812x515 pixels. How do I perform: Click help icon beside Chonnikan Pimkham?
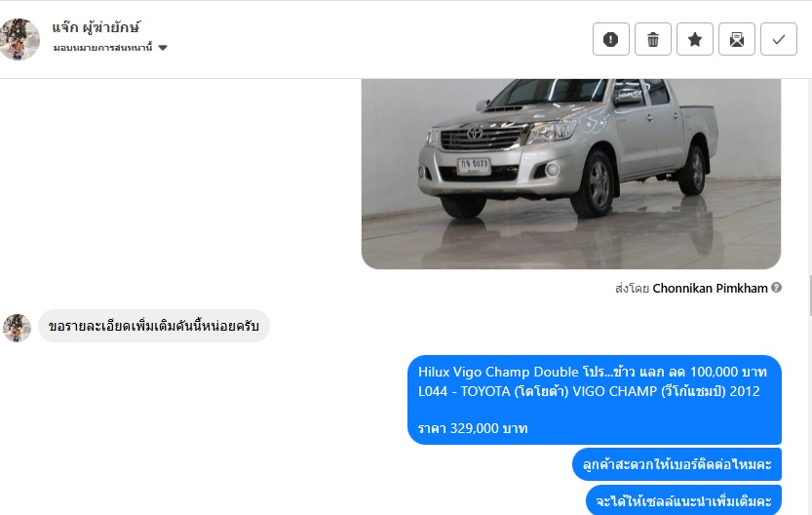click(x=776, y=288)
